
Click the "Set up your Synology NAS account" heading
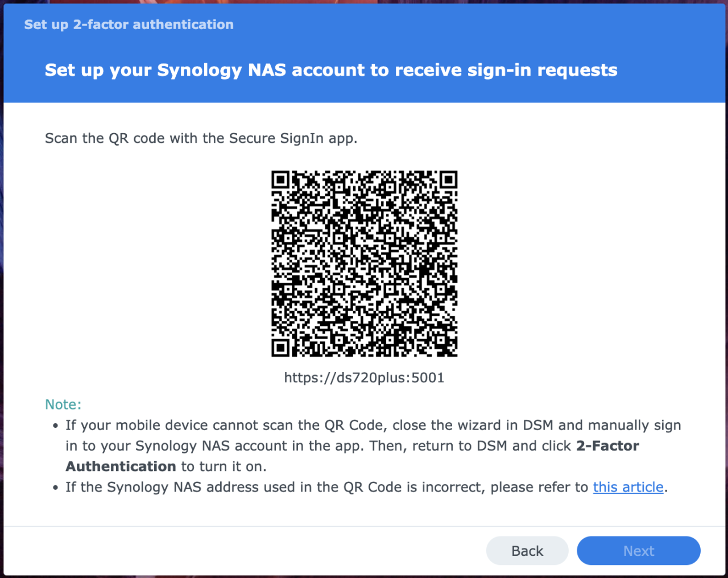click(x=331, y=70)
